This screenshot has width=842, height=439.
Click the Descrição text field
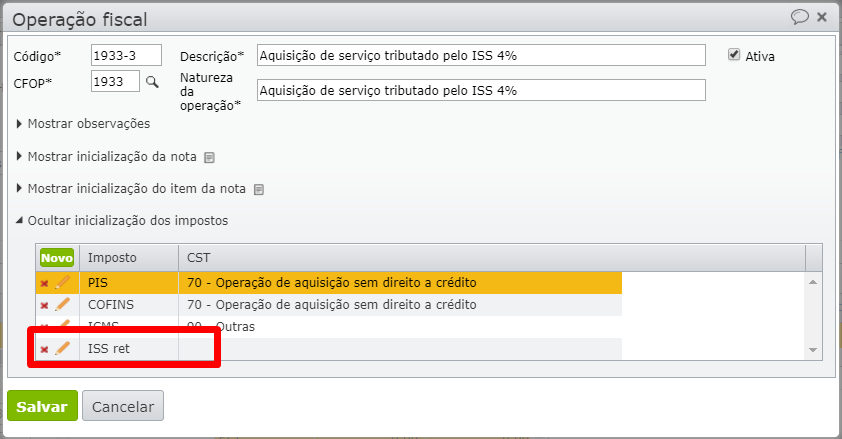coord(481,55)
